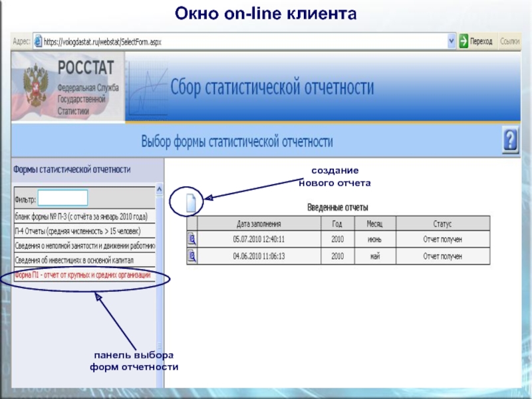This screenshot has height=399, width=532.
Task: Click into the address bar URL field
Action: click(239, 41)
